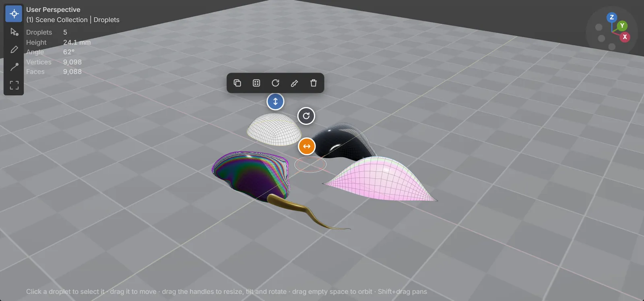
Task: Click the angle value "62°"
Action: tap(69, 52)
